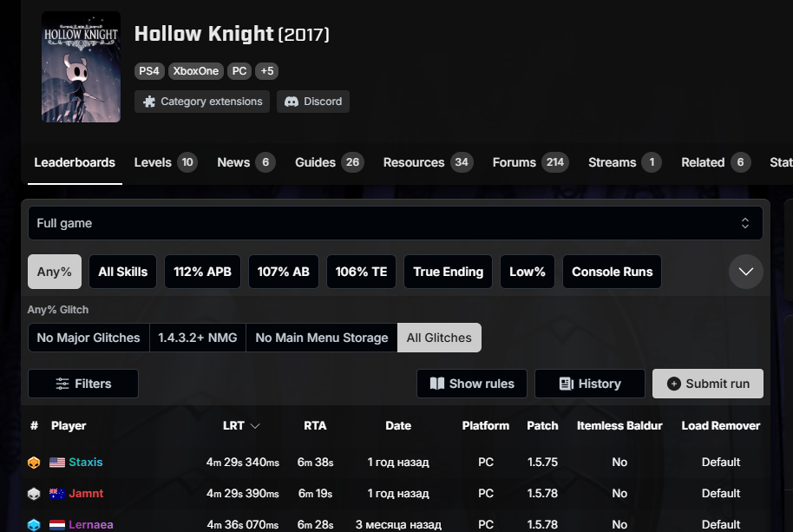The image size is (793, 532).
Task: Open the Filters panel
Action: click(83, 384)
